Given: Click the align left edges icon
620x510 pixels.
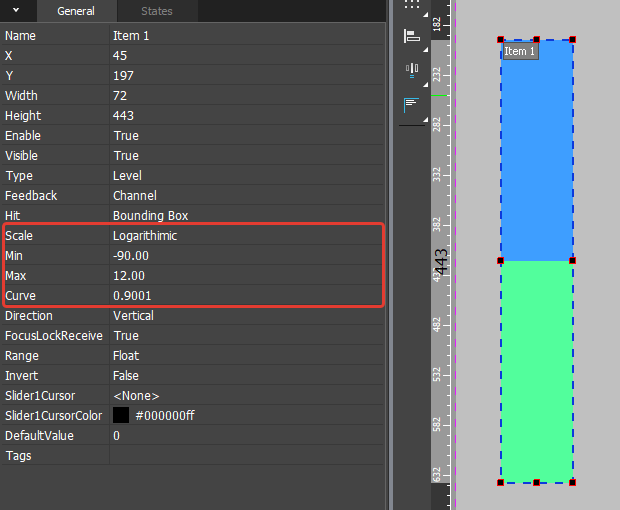Looking at the screenshot, I should [x=412, y=36].
